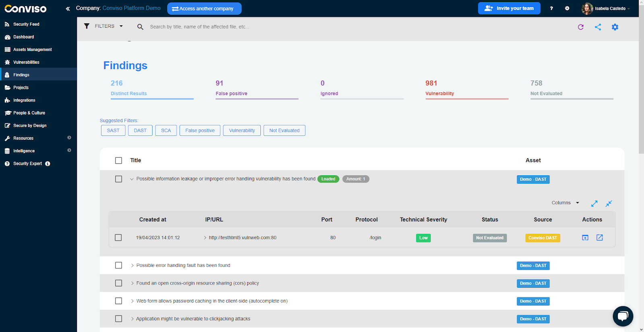
Task: Open the Columns dropdown
Action: 565,203
